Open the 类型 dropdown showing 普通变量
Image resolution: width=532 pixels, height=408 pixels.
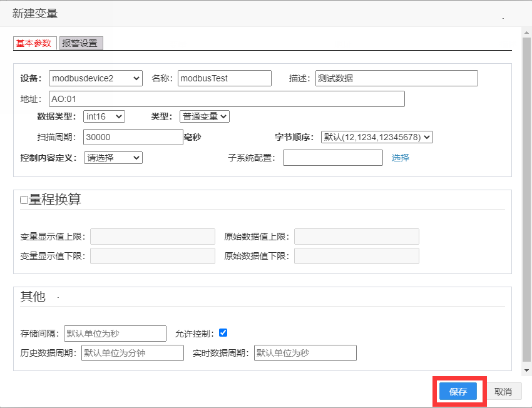coord(205,116)
